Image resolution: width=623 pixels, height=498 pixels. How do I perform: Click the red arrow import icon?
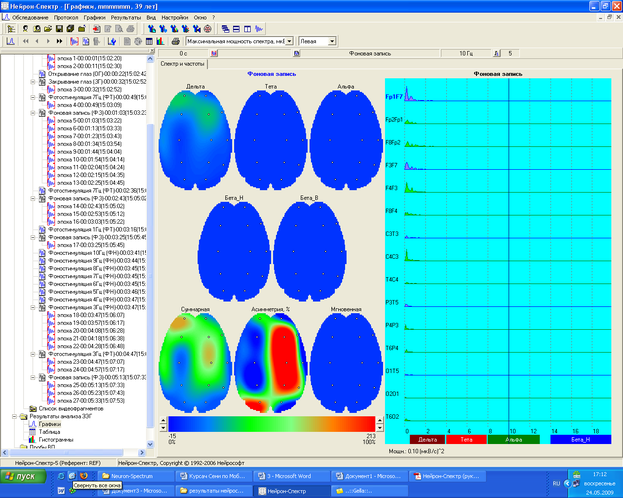pos(97,29)
